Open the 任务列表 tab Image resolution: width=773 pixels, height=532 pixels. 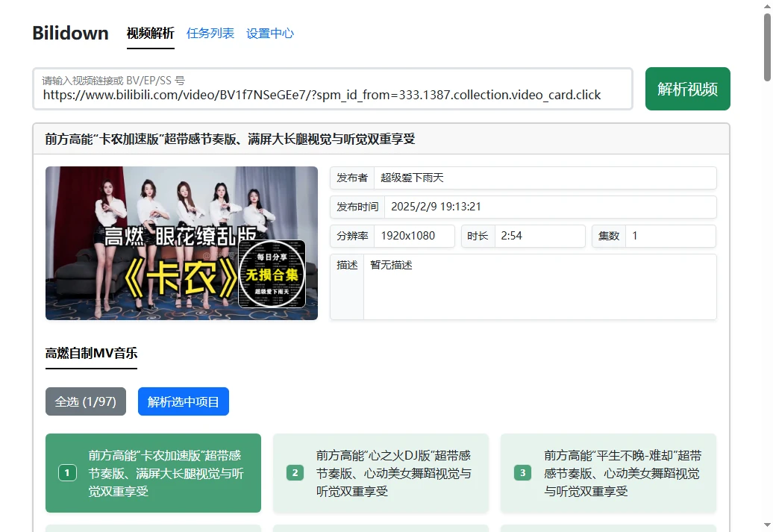click(x=210, y=34)
